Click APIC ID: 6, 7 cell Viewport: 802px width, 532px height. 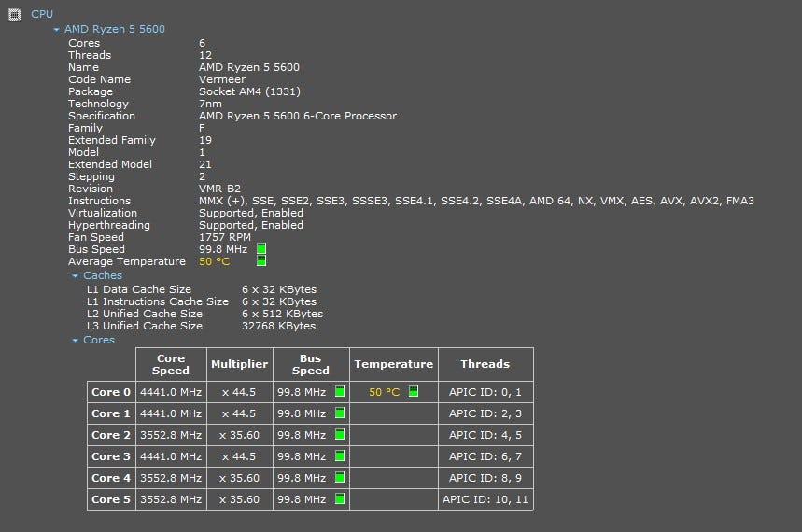pos(485,456)
